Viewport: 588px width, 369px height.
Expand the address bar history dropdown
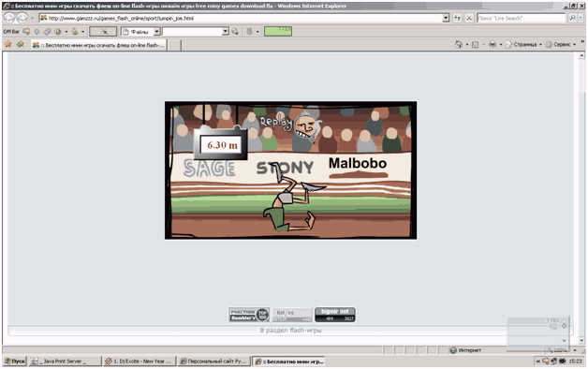446,18
